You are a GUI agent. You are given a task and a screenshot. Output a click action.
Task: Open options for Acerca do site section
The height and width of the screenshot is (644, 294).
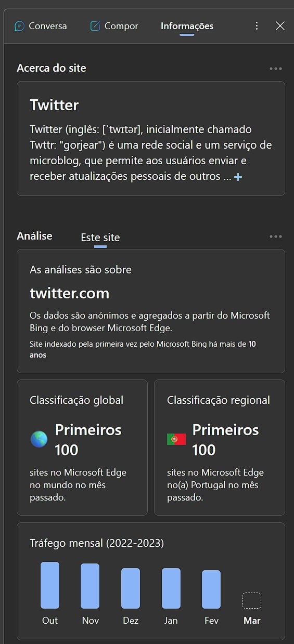(x=276, y=69)
